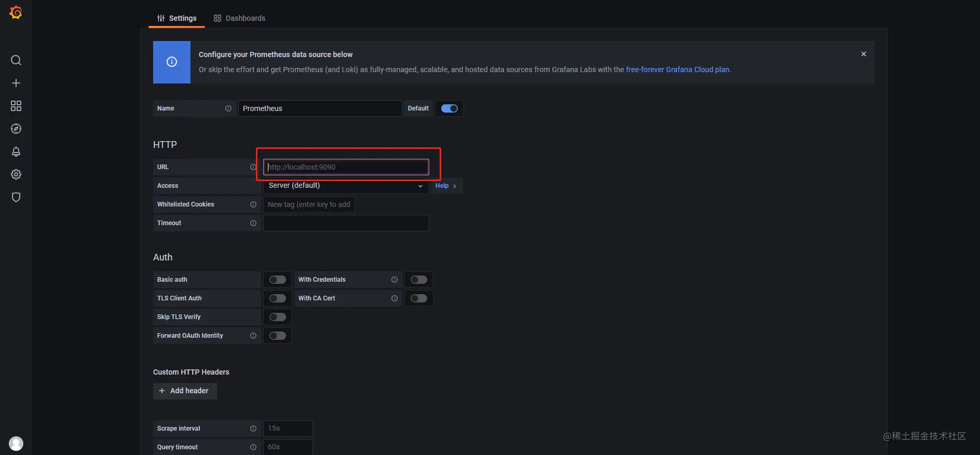
Task: Click the Whitelisted Cookies tag input
Action: 309,204
